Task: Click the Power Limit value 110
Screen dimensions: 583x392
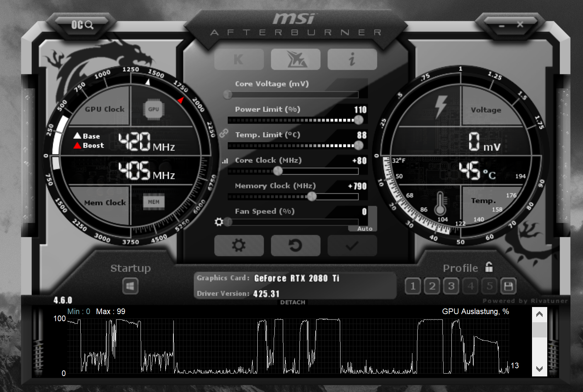Action: [360, 110]
